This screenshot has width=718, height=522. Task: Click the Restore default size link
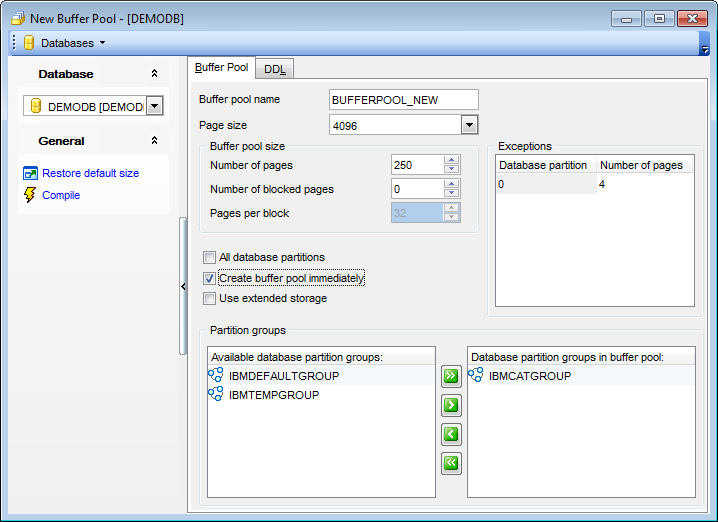pyautogui.click(x=91, y=173)
